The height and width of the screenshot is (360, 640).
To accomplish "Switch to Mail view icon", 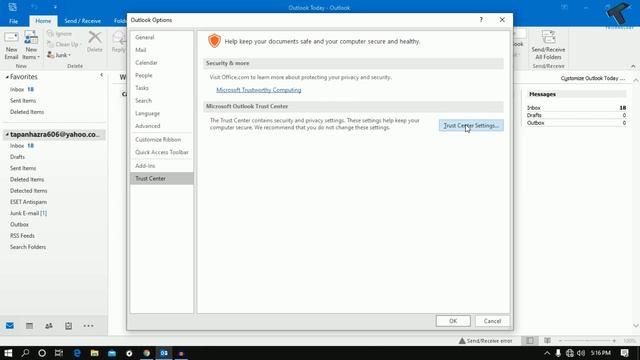I will tap(10, 326).
